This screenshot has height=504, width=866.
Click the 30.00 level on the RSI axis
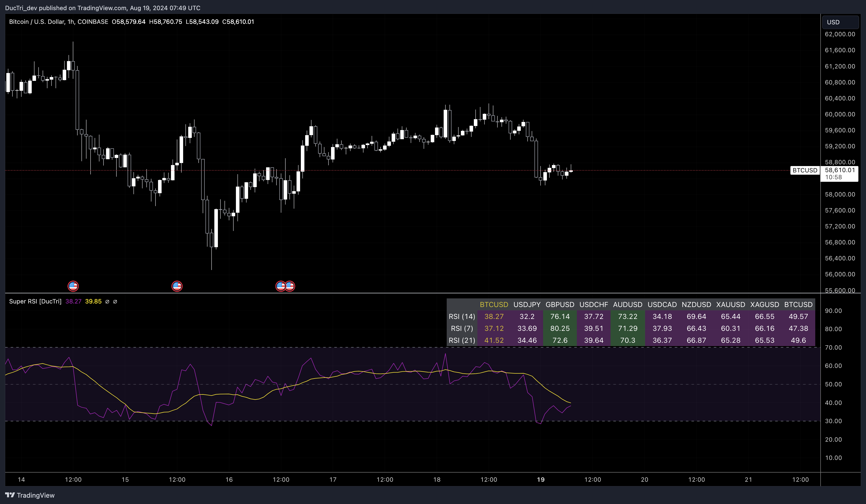tap(833, 421)
